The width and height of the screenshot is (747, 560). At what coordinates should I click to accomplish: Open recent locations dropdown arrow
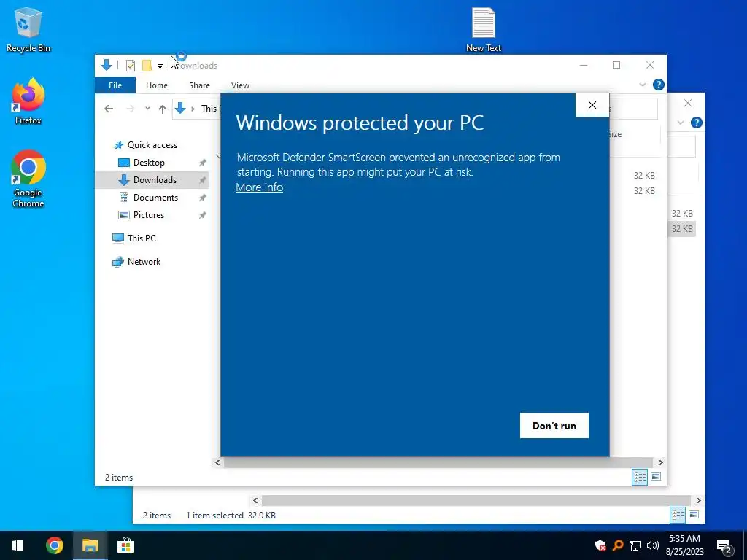[147, 109]
